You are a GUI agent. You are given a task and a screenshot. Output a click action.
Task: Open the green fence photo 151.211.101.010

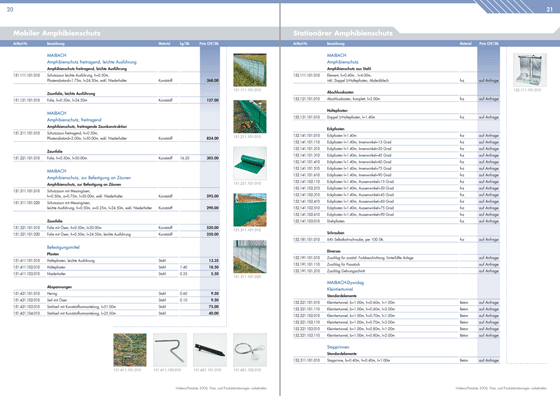point(250,116)
